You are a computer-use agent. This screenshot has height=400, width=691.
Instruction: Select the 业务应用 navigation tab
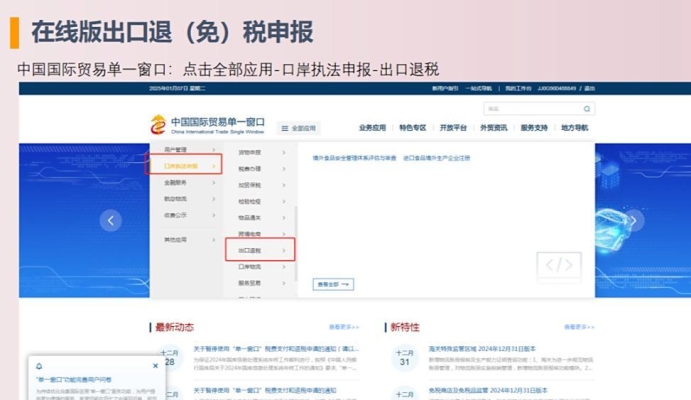(x=372, y=128)
